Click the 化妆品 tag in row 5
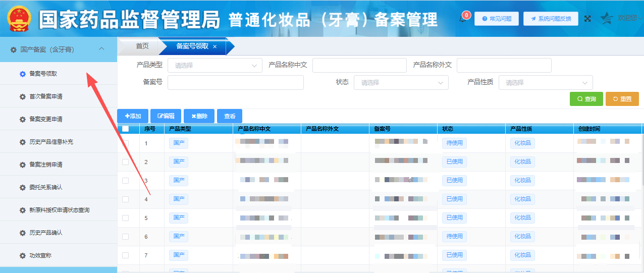 click(522, 217)
